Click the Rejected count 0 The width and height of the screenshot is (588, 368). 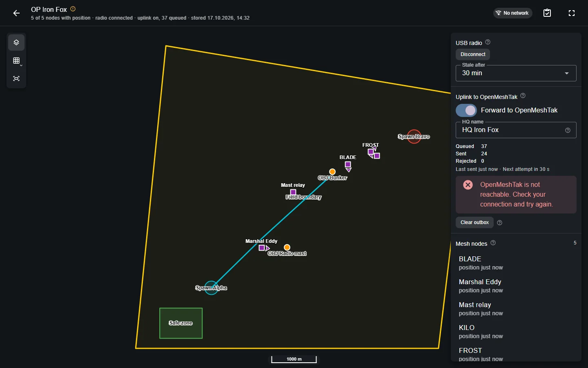[x=483, y=161]
